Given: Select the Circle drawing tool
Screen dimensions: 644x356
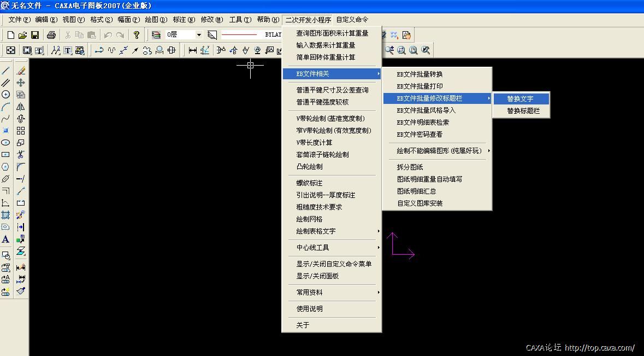Looking at the screenshot, I should (5, 95).
